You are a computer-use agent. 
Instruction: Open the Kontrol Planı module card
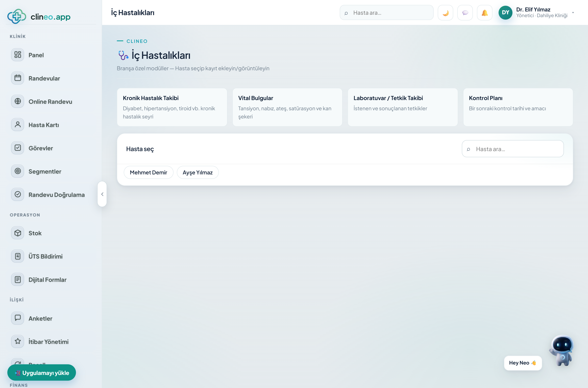point(518,107)
